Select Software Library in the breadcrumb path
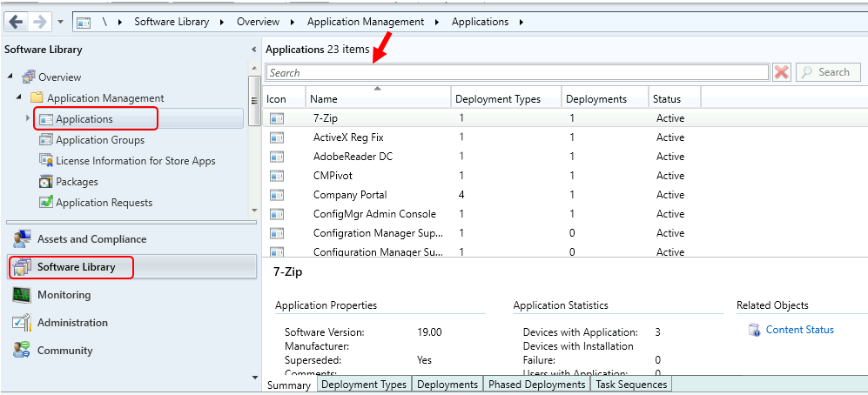The width and height of the screenshot is (868, 395). coord(172,22)
